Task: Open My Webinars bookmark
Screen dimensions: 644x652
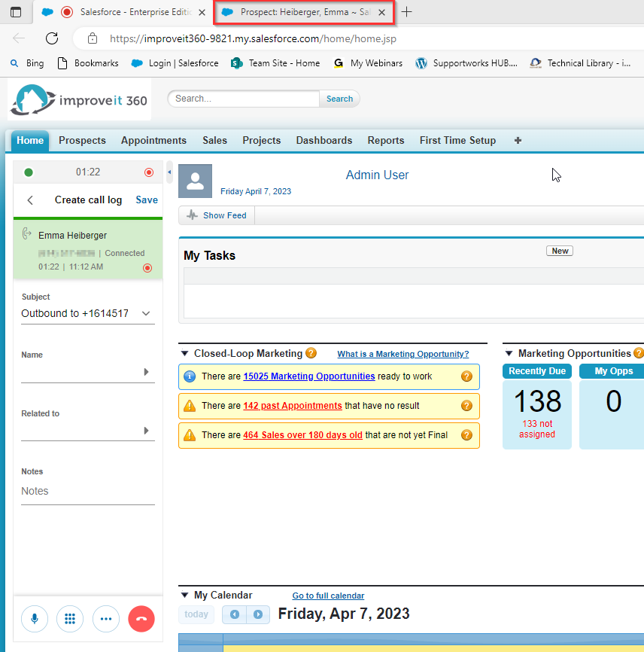Action: 369,63
